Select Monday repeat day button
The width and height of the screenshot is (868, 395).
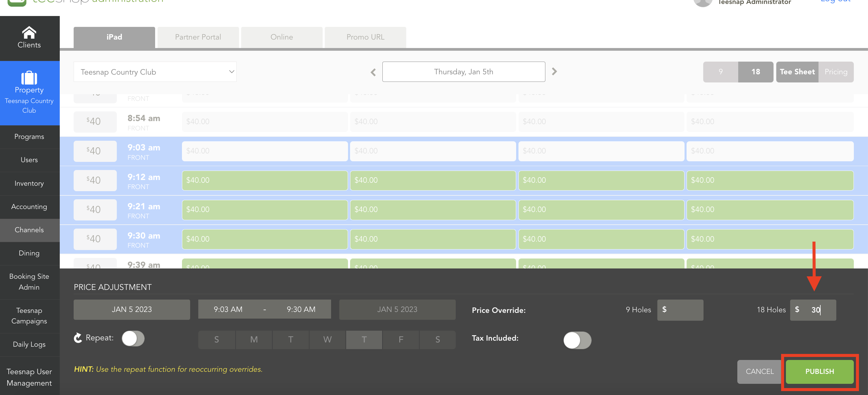coord(254,340)
